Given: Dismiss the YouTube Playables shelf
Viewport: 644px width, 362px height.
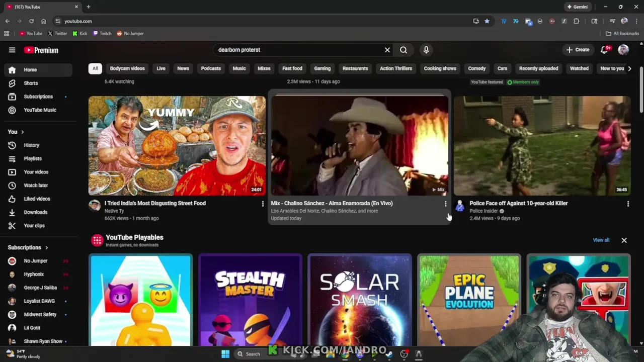Looking at the screenshot, I should (624, 240).
